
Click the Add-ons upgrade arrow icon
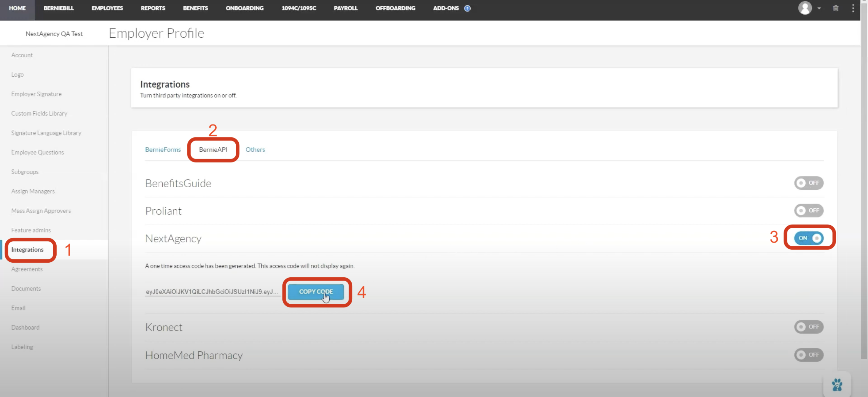468,8
